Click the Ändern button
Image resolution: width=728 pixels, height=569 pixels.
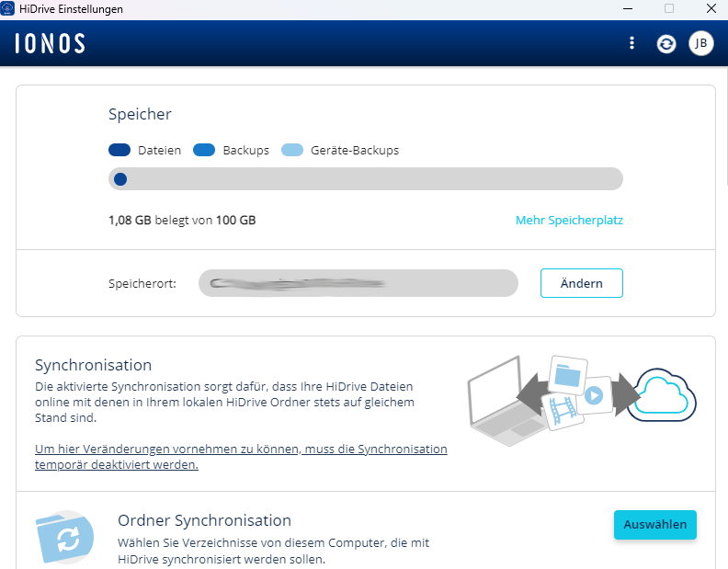pos(581,283)
